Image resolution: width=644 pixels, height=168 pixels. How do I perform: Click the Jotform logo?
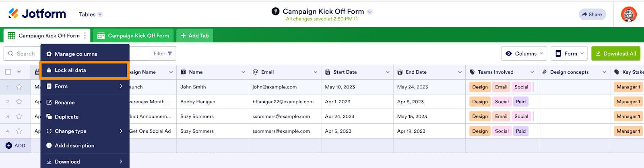click(x=37, y=14)
